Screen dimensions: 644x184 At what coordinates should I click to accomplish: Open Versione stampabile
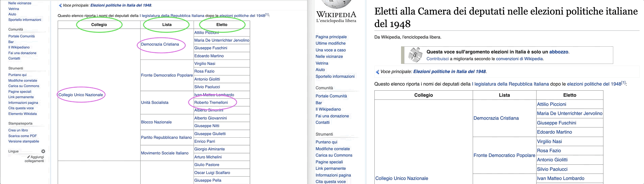24,141
